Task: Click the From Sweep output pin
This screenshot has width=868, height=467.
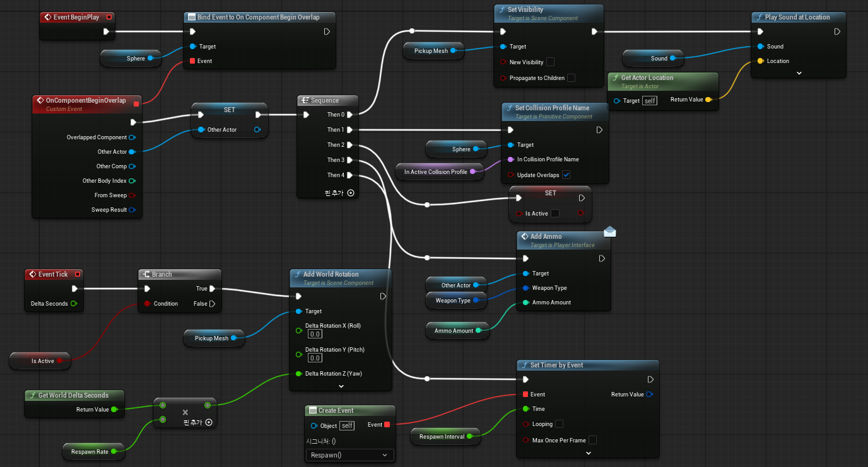Action: tap(132, 195)
